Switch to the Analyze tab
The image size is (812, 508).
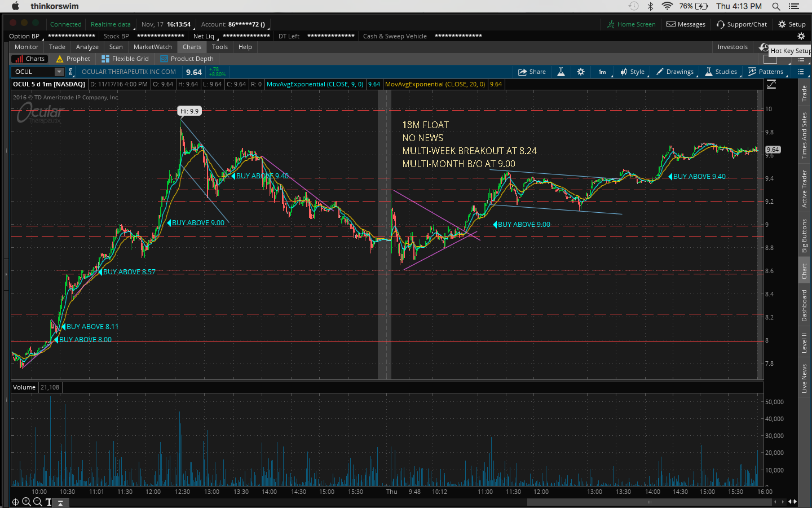point(87,47)
